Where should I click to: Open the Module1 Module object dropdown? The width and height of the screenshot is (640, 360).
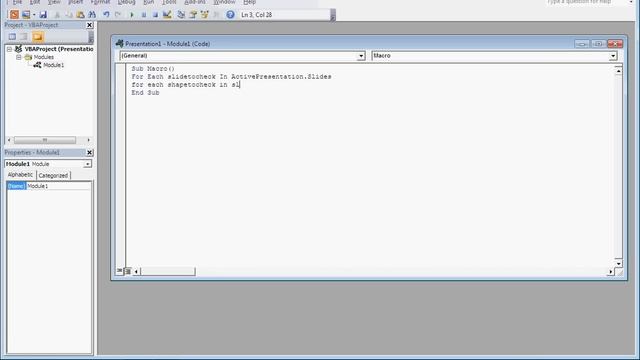pos(87,164)
